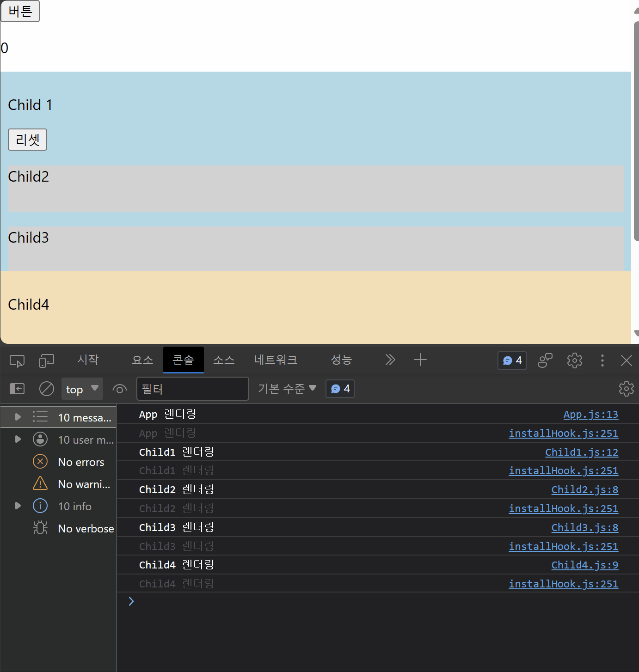
Task: Click the counter value 0 on the page
Action: pos(4,48)
